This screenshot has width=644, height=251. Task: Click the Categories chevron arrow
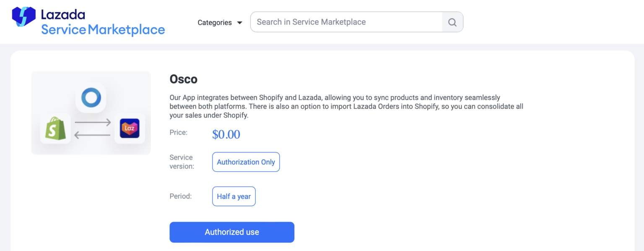[x=239, y=23]
